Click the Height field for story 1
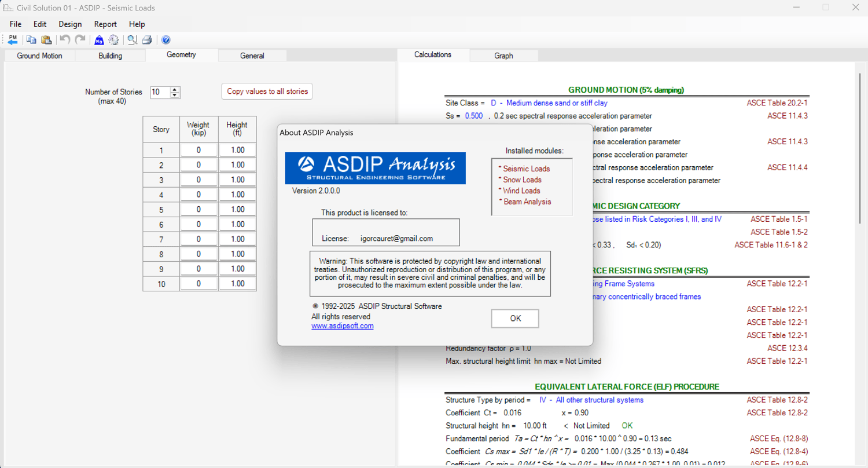868x468 pixels. coord(237,150)
